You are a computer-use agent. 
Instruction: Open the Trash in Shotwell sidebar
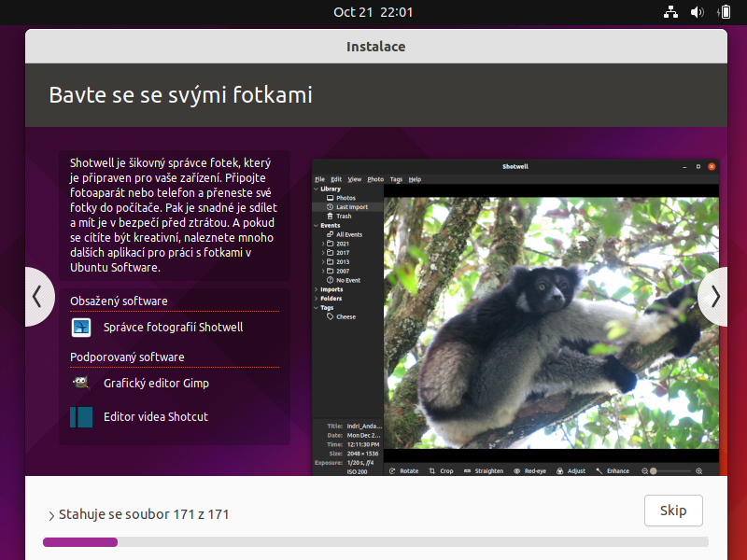click(345, 216)
